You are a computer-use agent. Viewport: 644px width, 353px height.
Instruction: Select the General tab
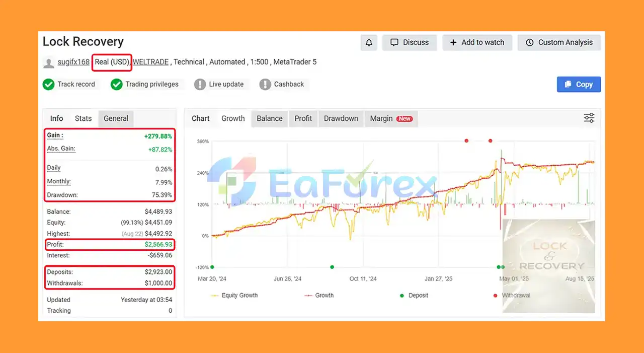click(x=116, y=118)
